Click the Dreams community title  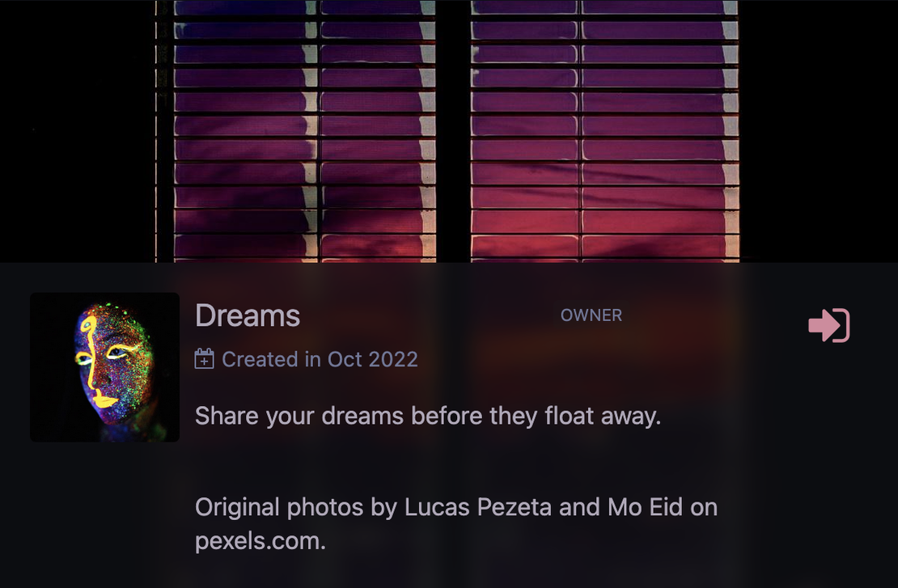pos(248,315)
